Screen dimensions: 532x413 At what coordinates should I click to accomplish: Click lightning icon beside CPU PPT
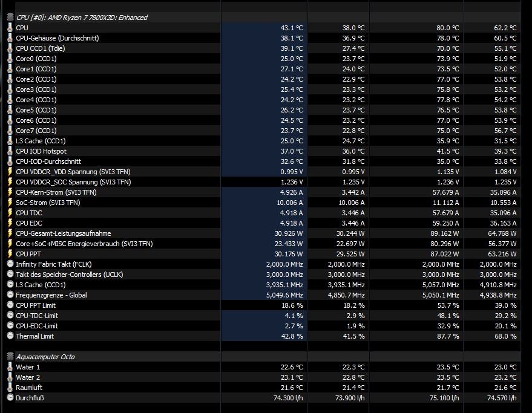coord(10,254)
